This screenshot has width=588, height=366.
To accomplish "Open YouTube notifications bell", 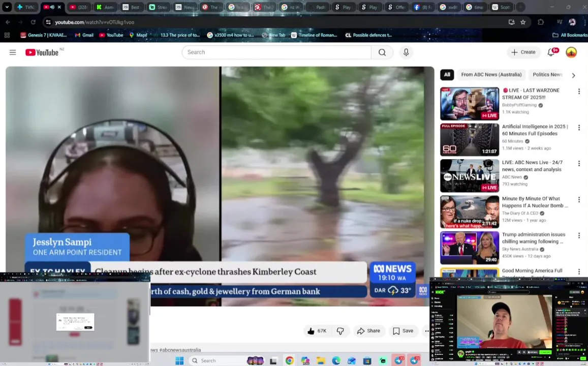I will pyautogui.click(x=551, y=52).
